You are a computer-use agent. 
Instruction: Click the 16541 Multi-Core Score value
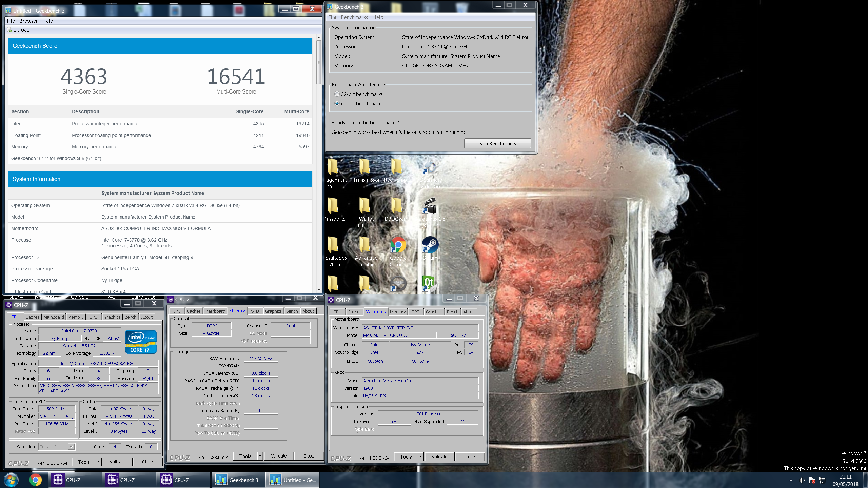point(236,77)
